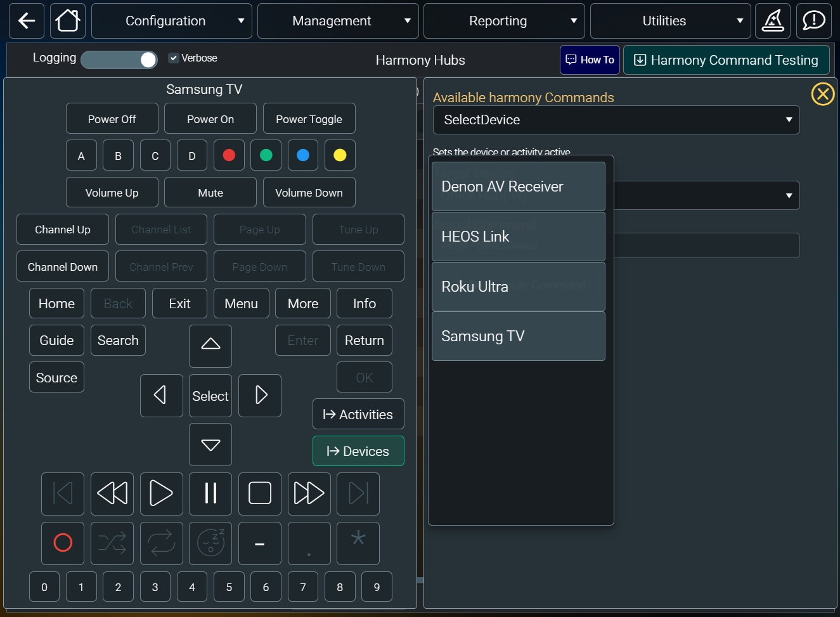Image resolution: width=840 pixels, height=617 pixels.
Task: Click the stop icon
Action: point(260,494)
